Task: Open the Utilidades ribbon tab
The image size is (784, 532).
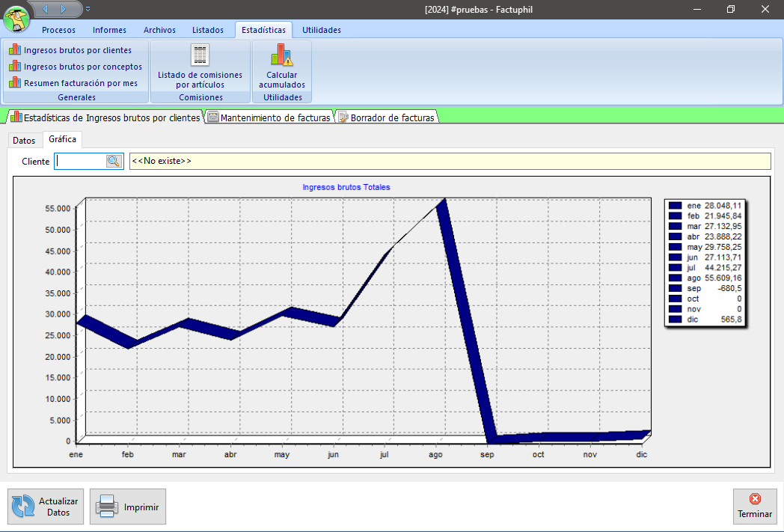Action: point(322,30)
